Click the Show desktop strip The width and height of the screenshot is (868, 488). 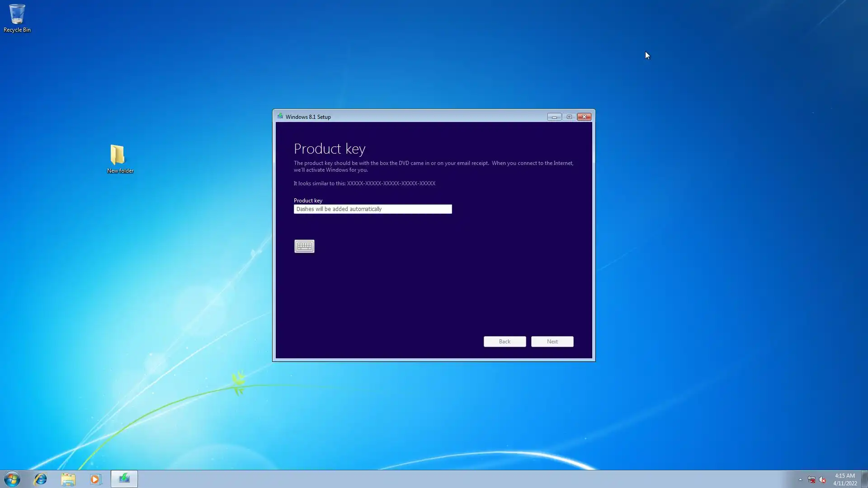(x=864, y=479)
